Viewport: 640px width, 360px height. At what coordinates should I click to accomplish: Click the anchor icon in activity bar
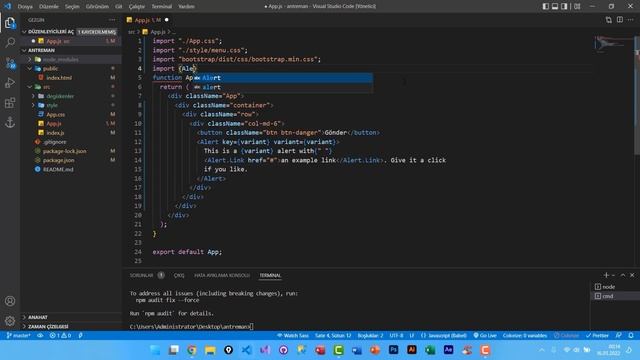click(x=10, y=122)
